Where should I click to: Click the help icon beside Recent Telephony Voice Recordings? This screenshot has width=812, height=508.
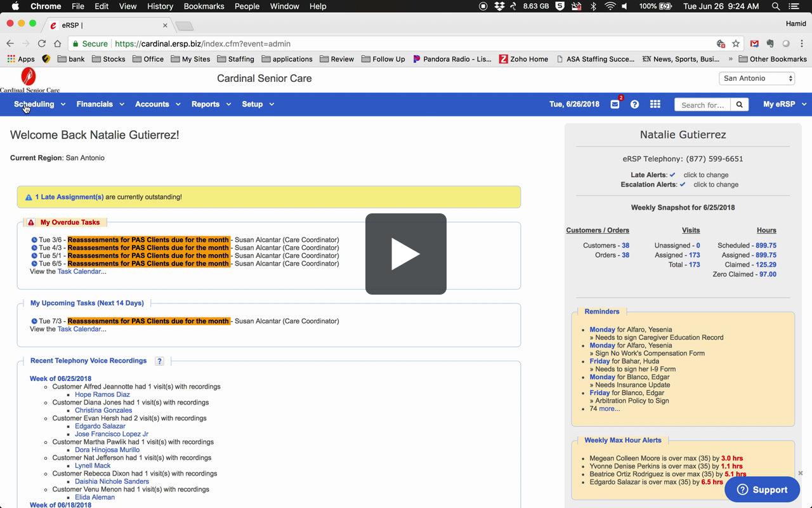click(159, 361)
